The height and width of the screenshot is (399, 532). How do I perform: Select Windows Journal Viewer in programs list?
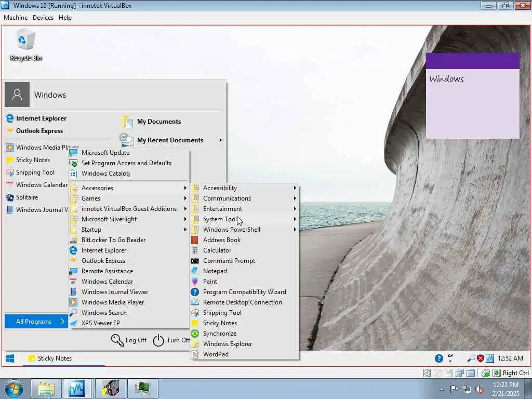click(129, 292)
